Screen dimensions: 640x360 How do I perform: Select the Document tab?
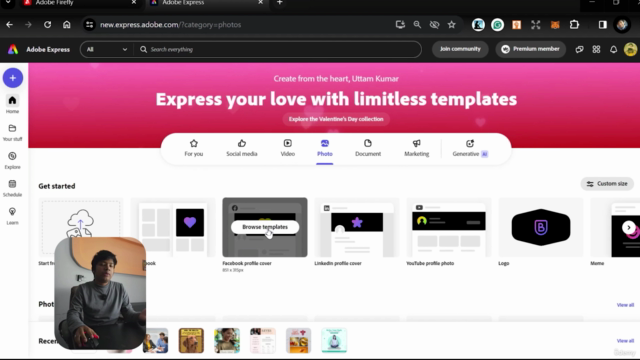click(368, 148)
